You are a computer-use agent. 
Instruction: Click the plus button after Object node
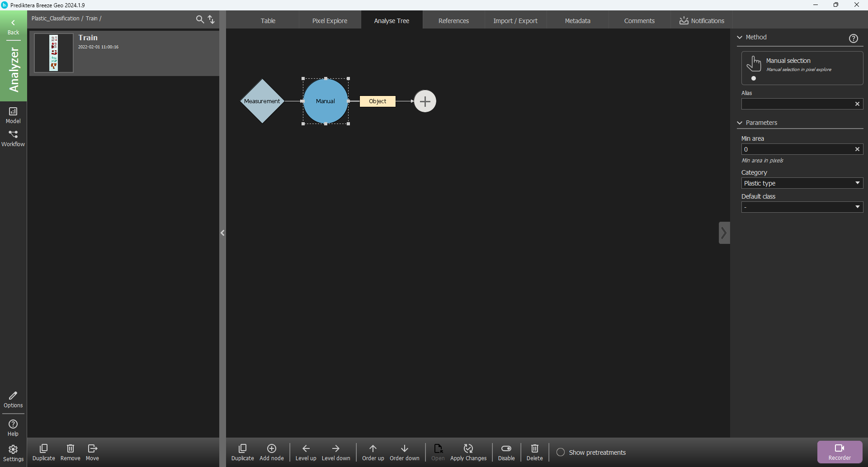(425, 101)
